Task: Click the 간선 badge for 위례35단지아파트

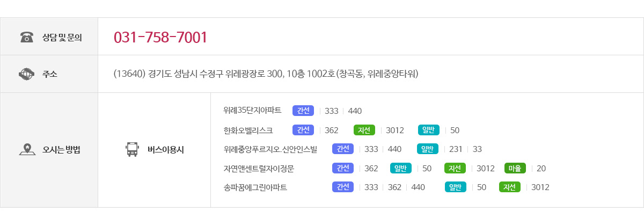Action: pos(303,111)
